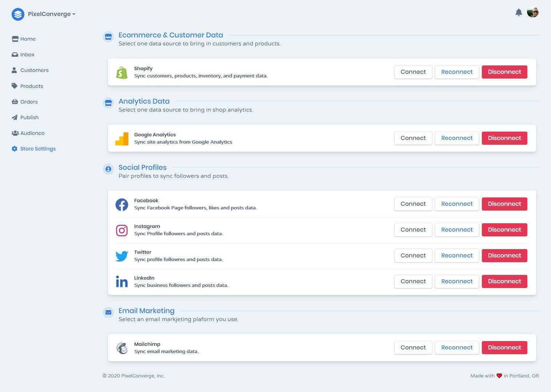
Task: Open Products in sidebar
Action: tap(27, 86)
